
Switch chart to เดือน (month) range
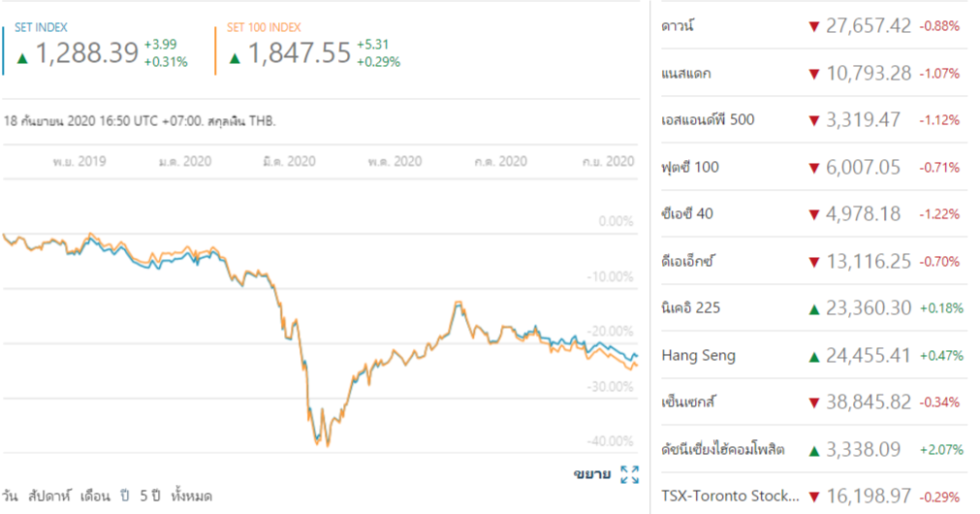(x=97, y=496)
